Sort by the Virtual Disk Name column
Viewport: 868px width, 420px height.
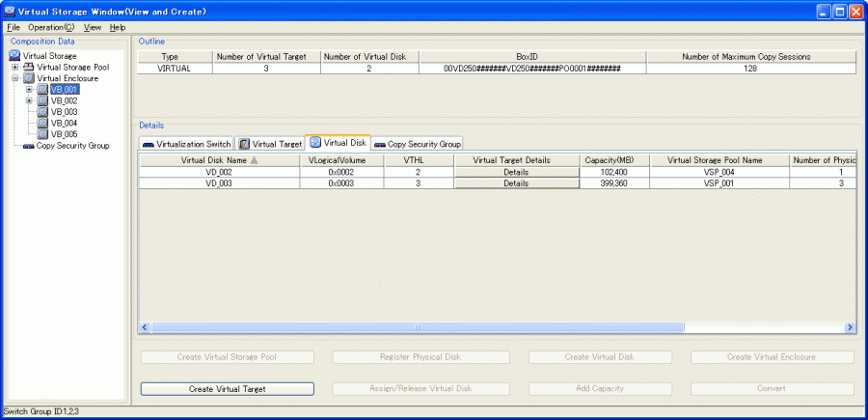pyautogui.click(x=219, y=159)
